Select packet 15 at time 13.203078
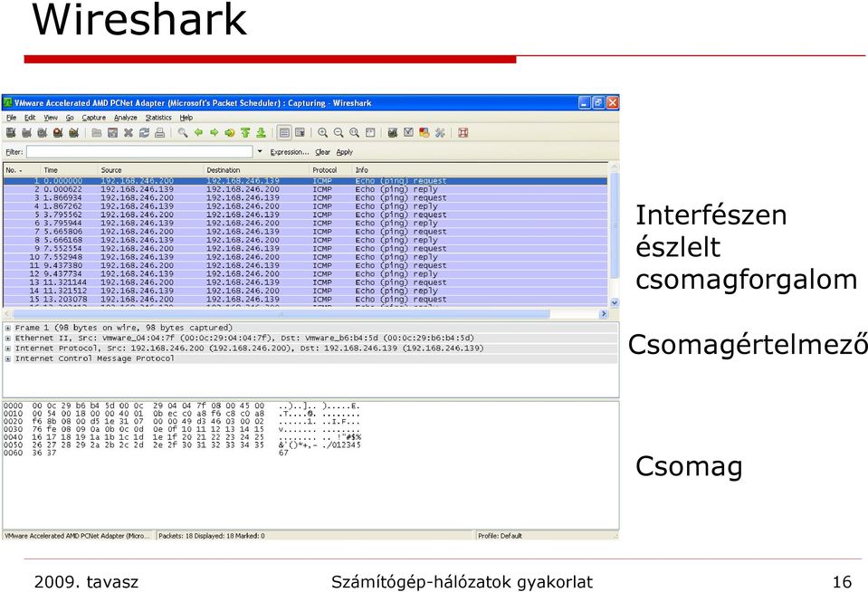This screenshot has height=592, width=868. [305, 300]
